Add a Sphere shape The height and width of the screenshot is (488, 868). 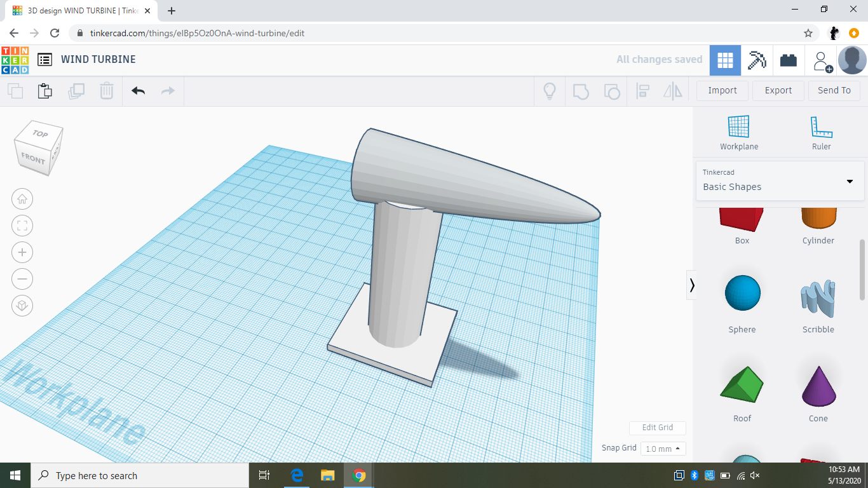point(742,294)
